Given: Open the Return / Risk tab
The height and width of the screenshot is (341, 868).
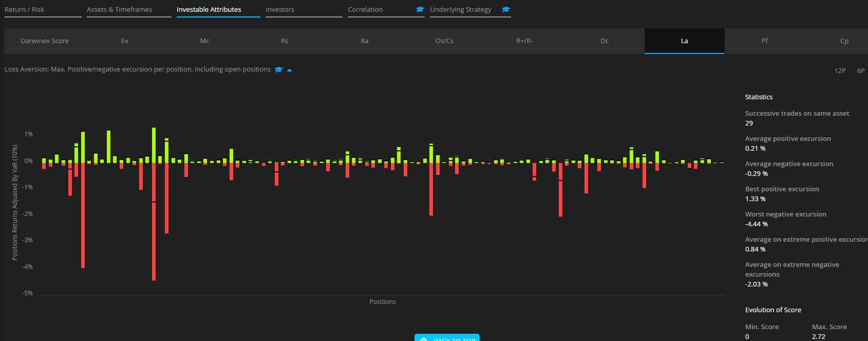Looking at the screenshot, I should click(25, 9).
